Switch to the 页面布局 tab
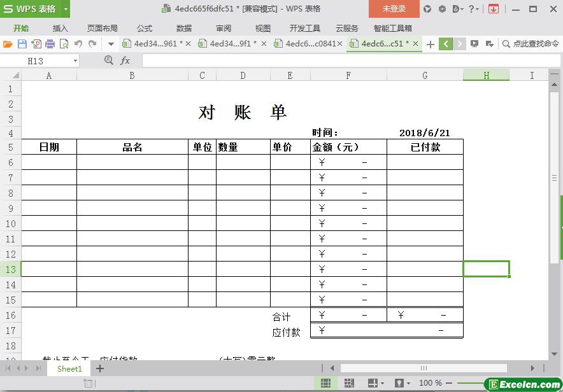Image resolution: width=563 pixels, height=392 pixels. click(103, 29)
